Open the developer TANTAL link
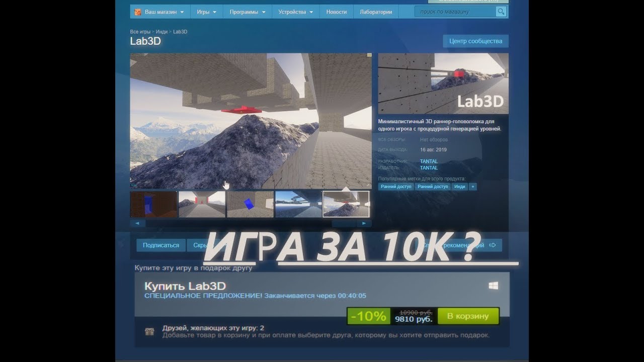 (x=429, y=161)
